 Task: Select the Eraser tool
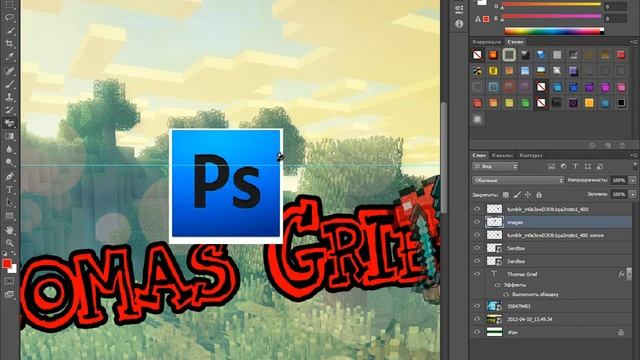9,123
